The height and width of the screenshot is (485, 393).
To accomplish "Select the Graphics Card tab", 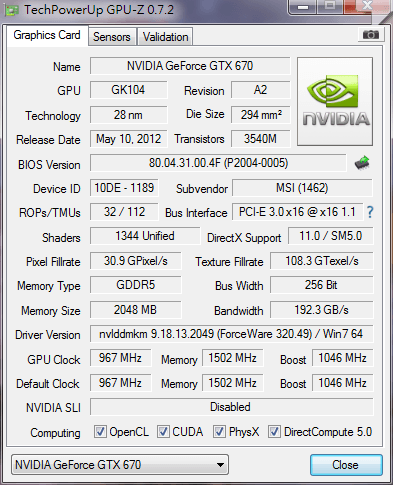I will [x=47, y=35].
